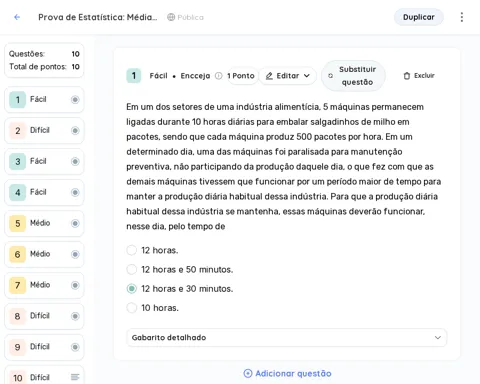Click the info icon beside Encceja
Image resolution: width=480 pixels, height=384 pixels.
coord(218,76)
